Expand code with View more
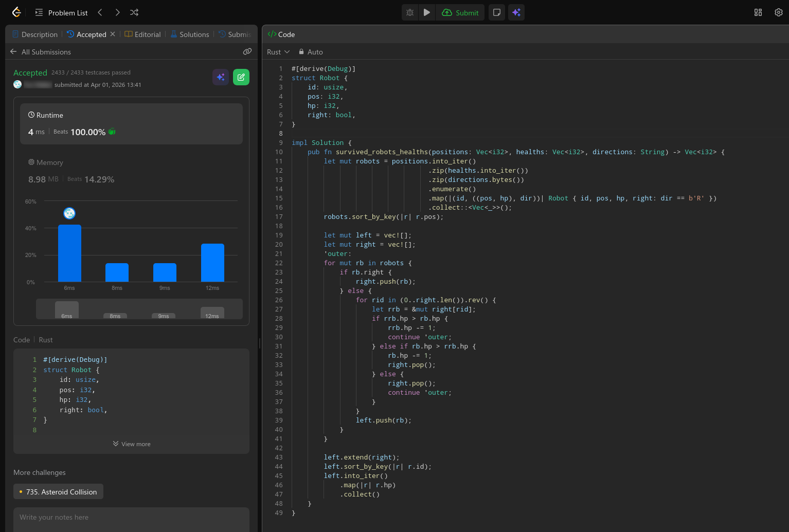This screenshot has height=532, width=789. point(132,444)
